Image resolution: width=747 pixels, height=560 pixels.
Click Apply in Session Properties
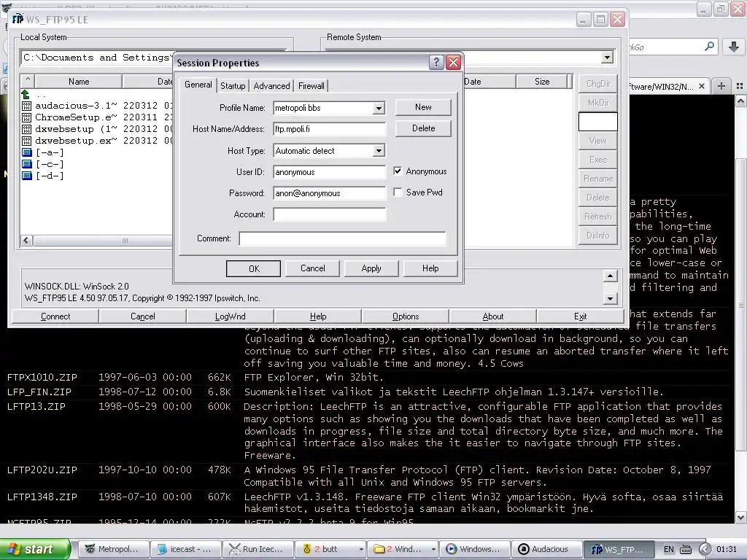[x=371, y=268]
